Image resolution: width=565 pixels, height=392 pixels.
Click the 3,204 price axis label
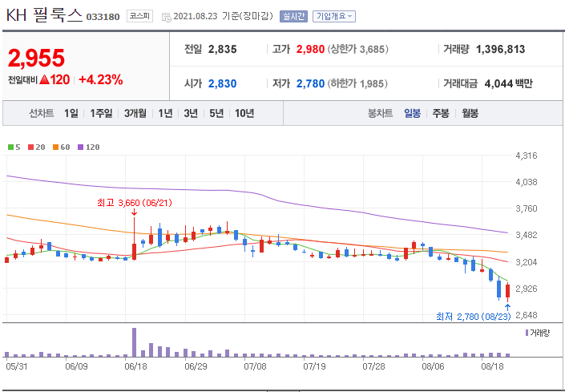[527, 262]
